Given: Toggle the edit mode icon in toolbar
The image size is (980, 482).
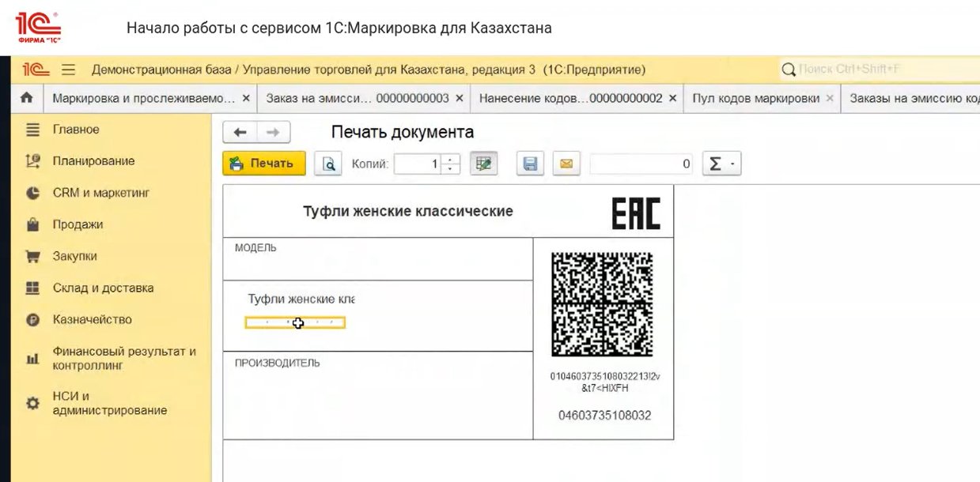Looking at the screenshot, I should [483, 164].
